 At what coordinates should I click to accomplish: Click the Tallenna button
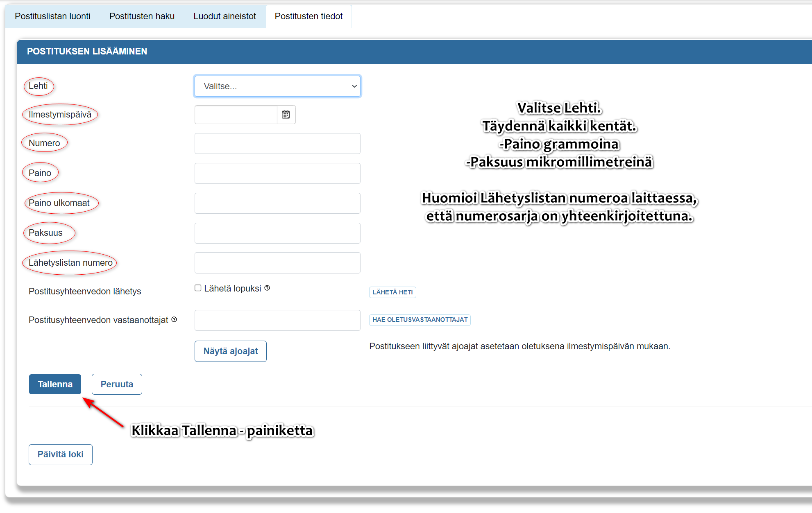(55, 384)
